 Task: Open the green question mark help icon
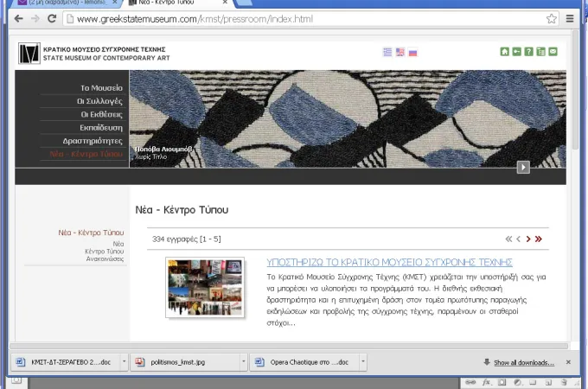point(528,52)
